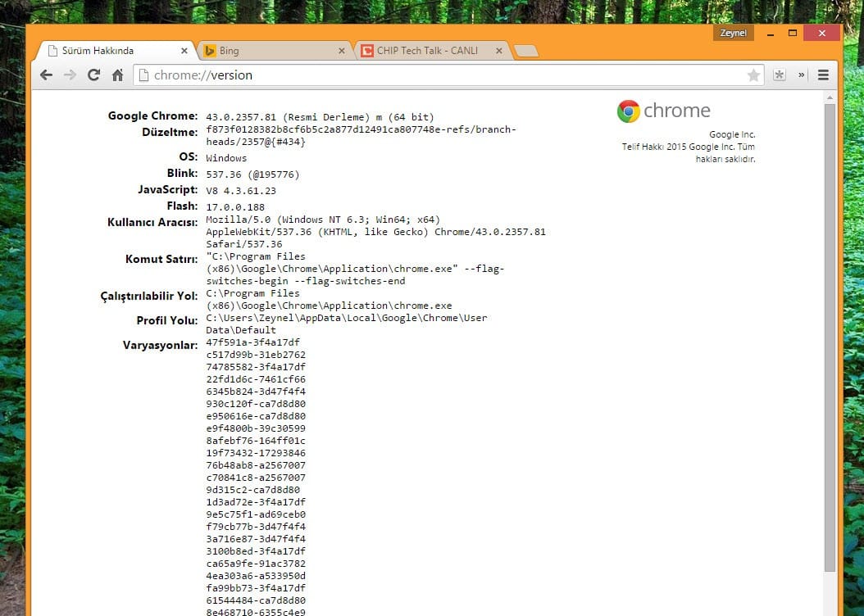
Task: Open the Chrome hamburger menu
Action: pos(823,75)
